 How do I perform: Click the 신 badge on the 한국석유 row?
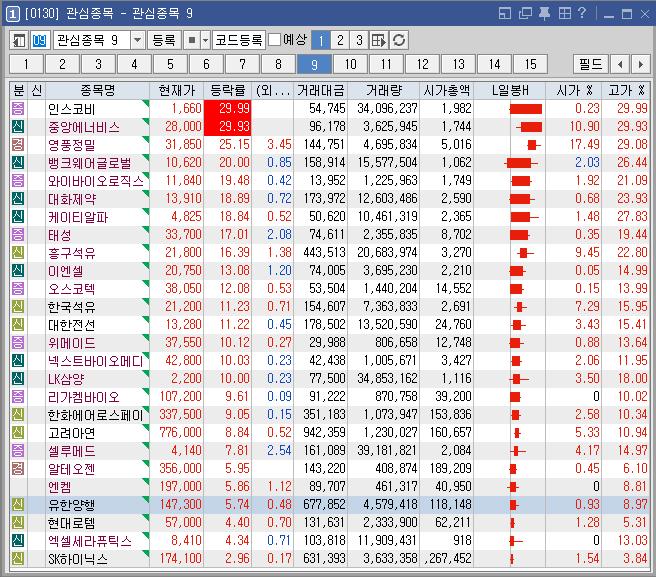tap(18, 306)
